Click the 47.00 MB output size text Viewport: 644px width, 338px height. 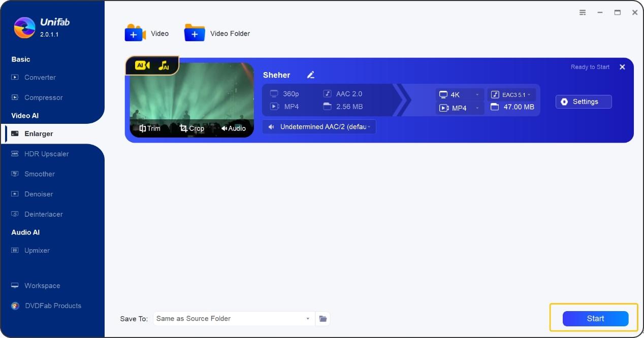pyautogui.click(x=519, y=107)
